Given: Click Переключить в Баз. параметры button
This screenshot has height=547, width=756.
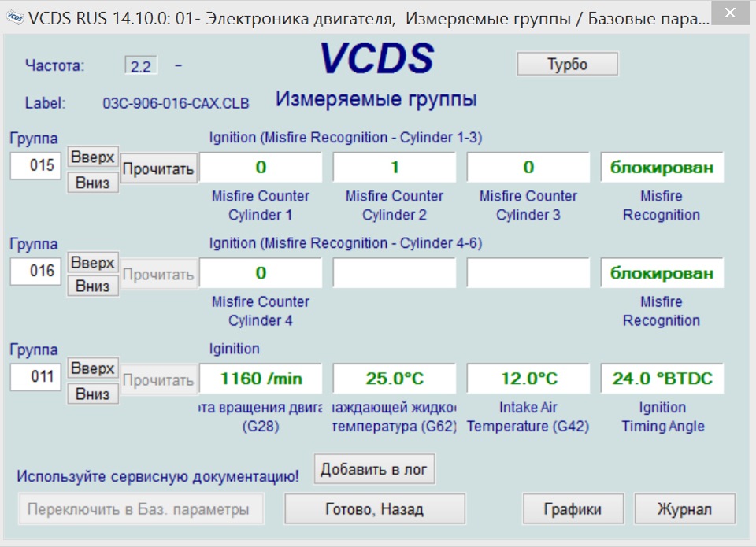Looking at the screenshot, I should (141, 509).
